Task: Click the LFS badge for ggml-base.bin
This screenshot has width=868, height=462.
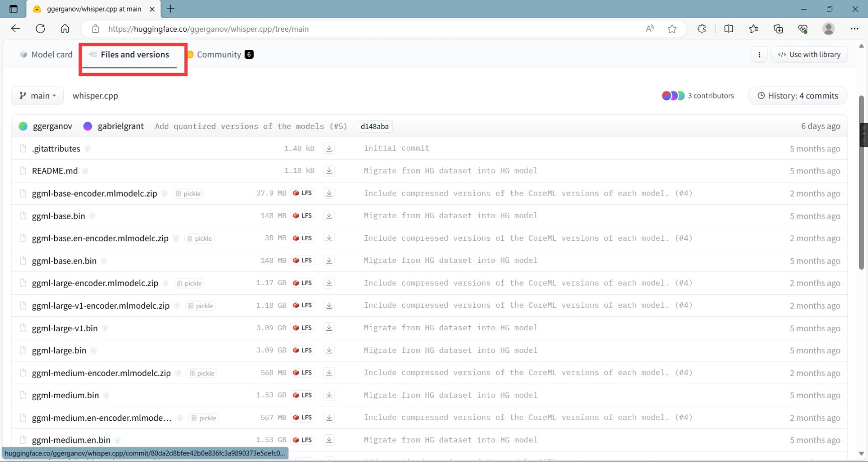Action: [x=302, y=216]
